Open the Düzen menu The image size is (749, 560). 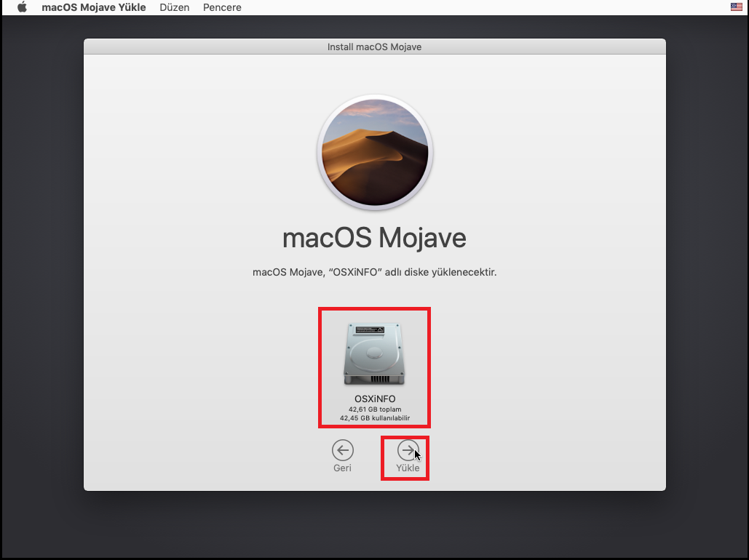[174, 7]
